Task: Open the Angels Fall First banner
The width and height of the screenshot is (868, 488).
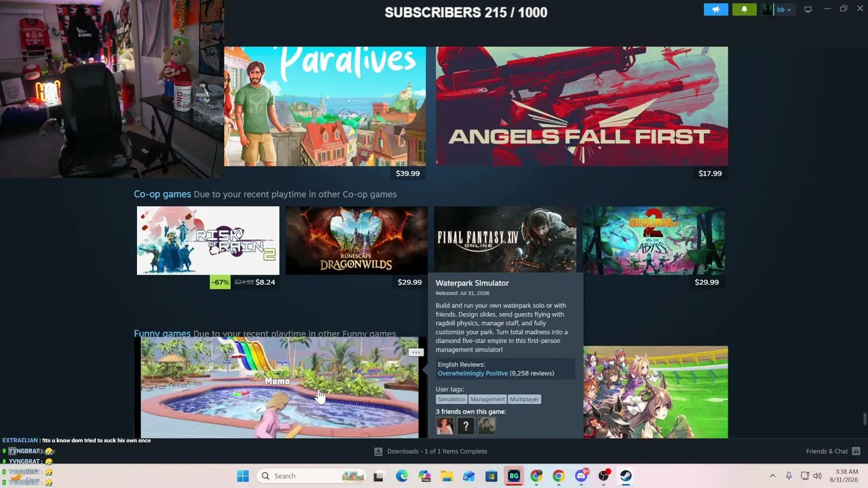Action: click(x=582, y=106)
